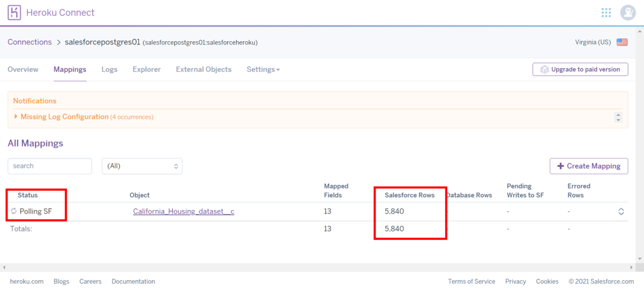The image size is (644, 291).
Task: Open Documentation footer link
Action: click(x=133, y=281)
